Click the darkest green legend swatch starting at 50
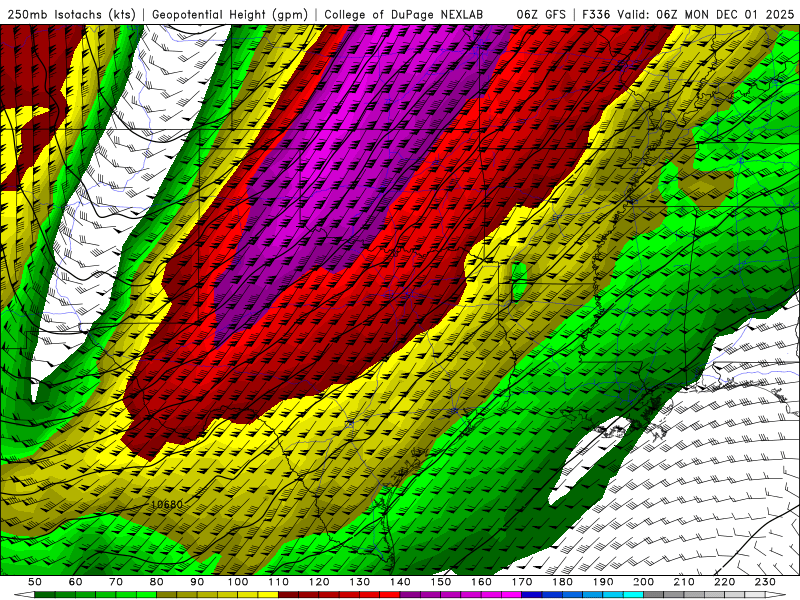This screenshot has height=600, width=800. [44, 594]
